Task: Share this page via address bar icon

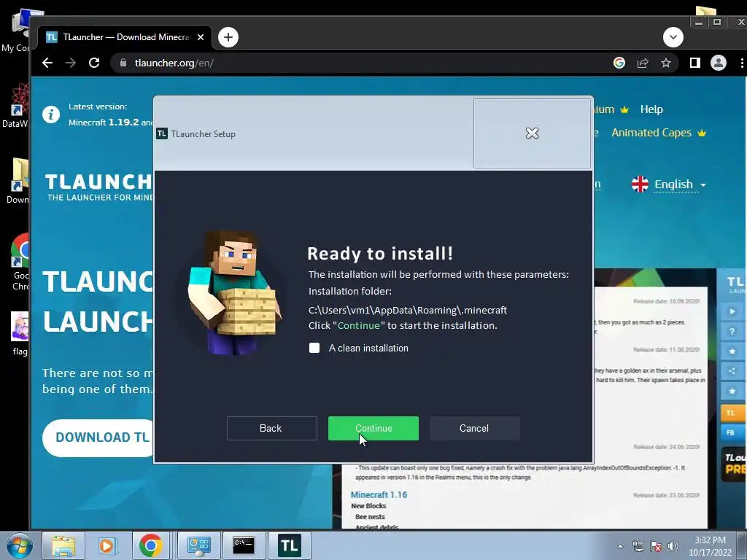Action: (643, 63)
